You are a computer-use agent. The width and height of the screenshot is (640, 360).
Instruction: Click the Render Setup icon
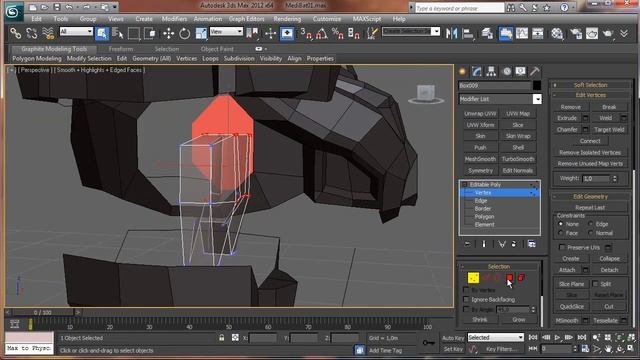576,33
